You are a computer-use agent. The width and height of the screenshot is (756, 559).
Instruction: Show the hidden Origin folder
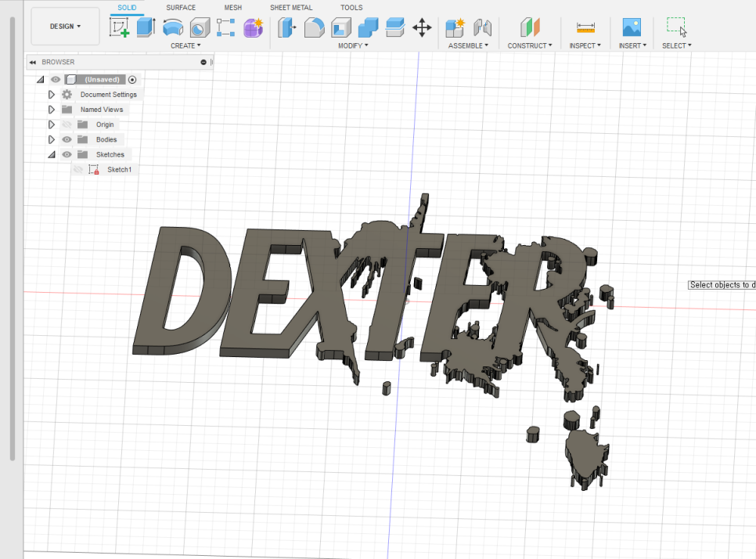(x=67, y=124)
